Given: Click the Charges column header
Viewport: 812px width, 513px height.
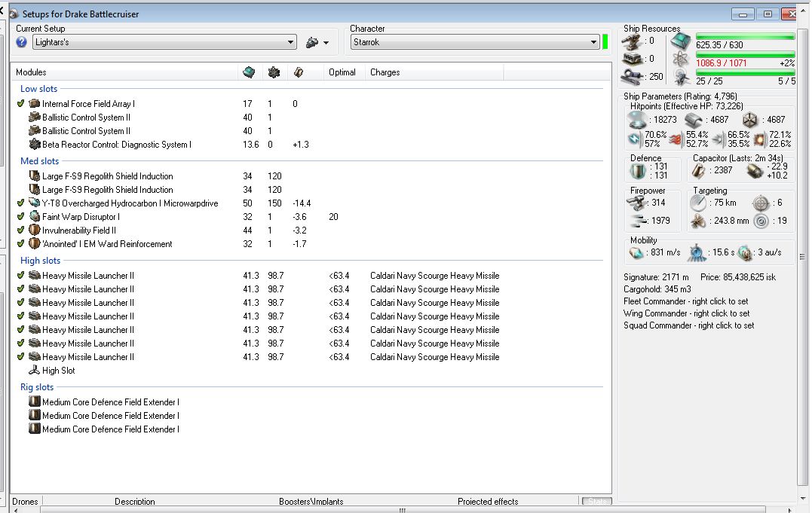Looking at the screenshot, I should (x=434, y=72).
